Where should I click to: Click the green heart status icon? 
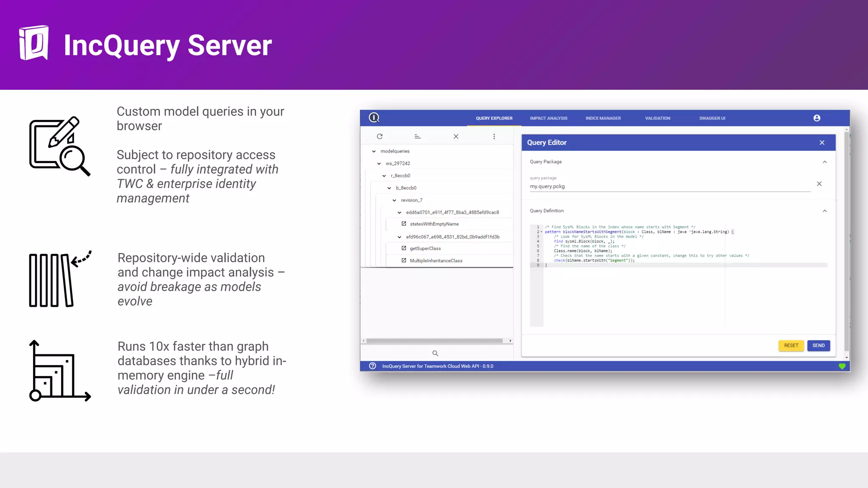tap(842, 366)
